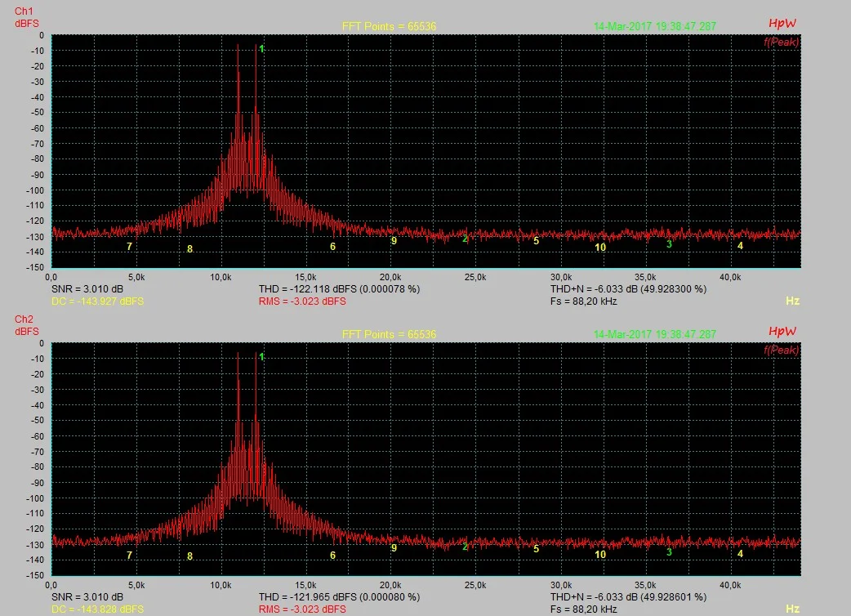This screenshot has height=616, width=851.
Task: Click 20,0k tick on Ch1 frequency axis
Action: (390, 277)
